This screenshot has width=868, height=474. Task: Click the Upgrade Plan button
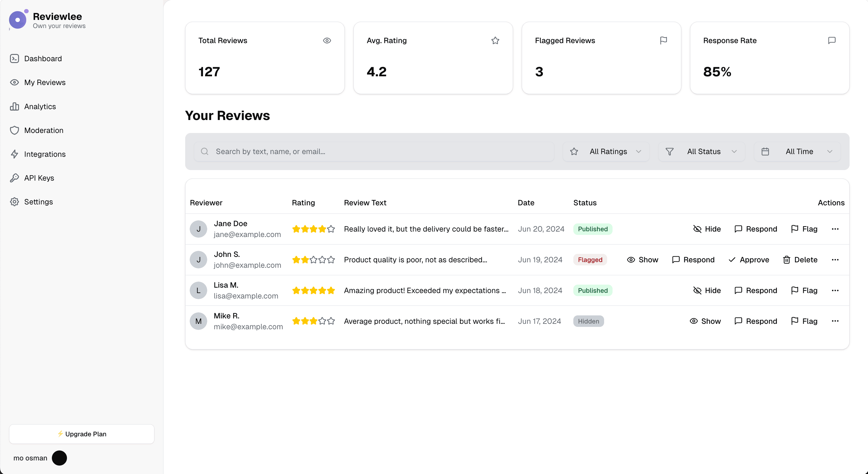coord(81,434)
